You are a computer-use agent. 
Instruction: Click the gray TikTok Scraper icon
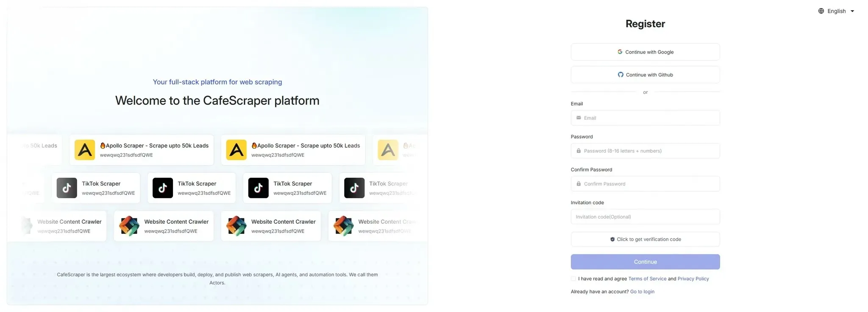pyautogui.click(x=67, y=188)
